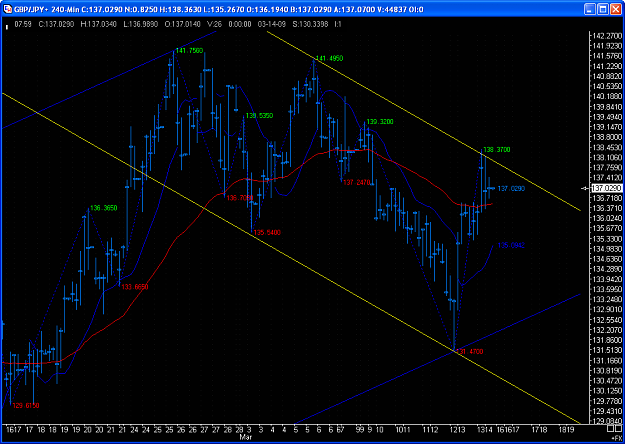Click the 137.0290 last price label on chart
The image size is (625, 444).
511,188
